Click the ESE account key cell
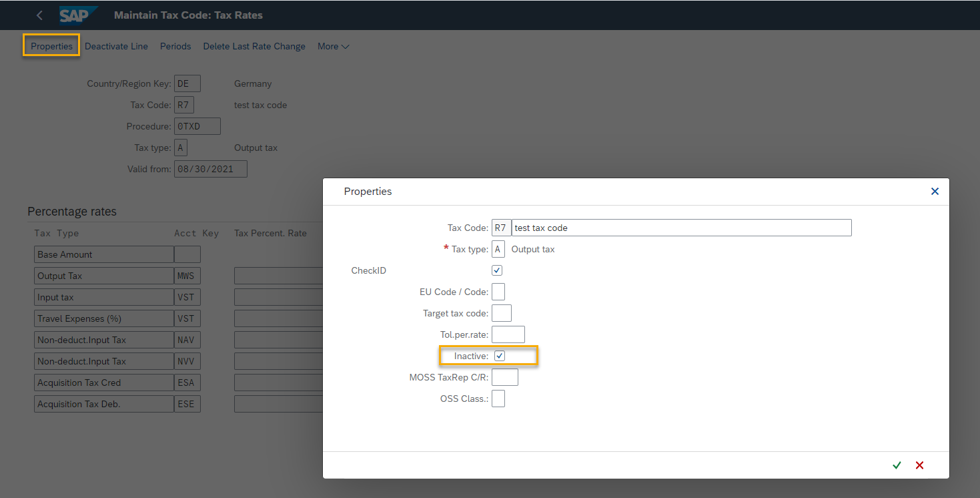Image resolution: width=980 pixels, height=498 pixels. 187,404
